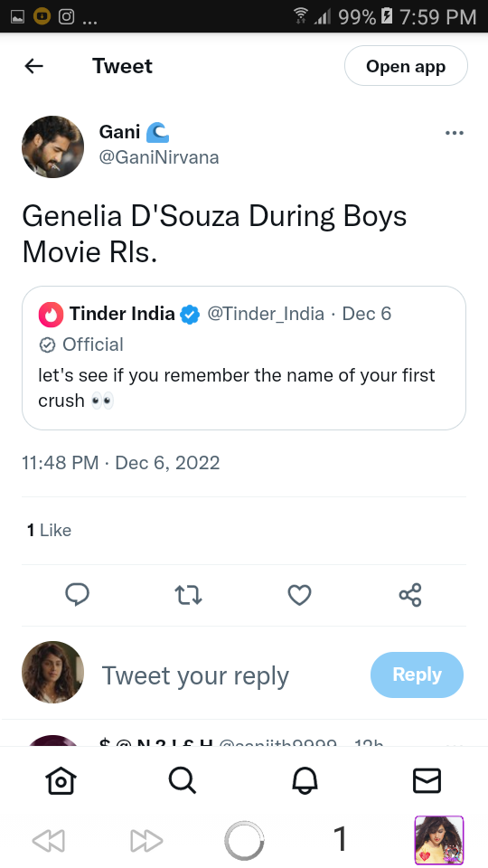
Task: Open Messages envelope icon
Action: point(427,781)
